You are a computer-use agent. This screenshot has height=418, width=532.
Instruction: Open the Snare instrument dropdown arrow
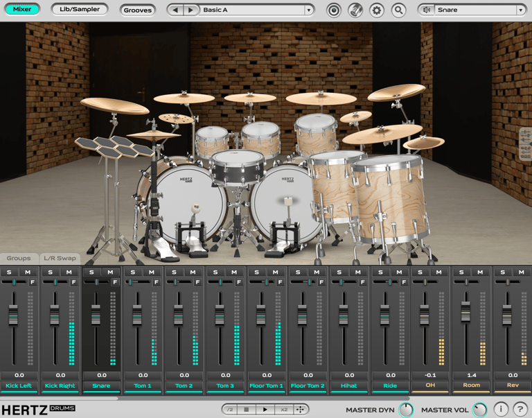pos(521,10)
